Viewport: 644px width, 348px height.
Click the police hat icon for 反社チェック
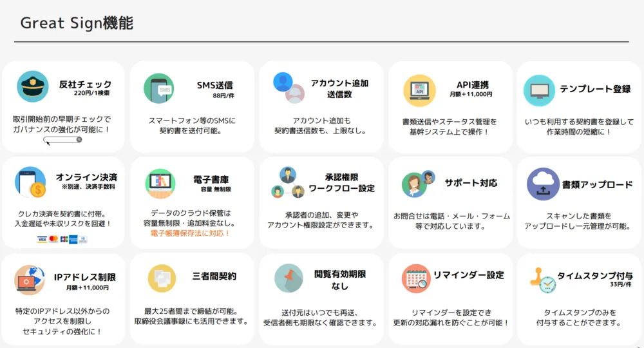click(32, 86)
